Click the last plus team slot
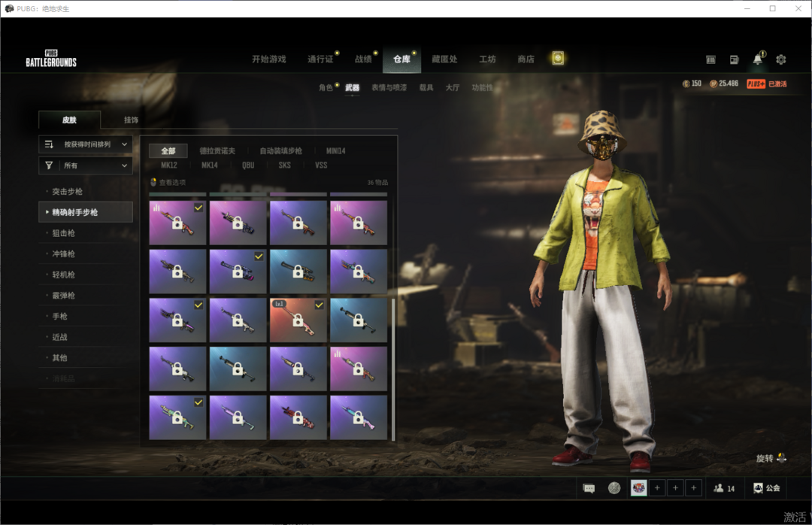 [693, 487]
